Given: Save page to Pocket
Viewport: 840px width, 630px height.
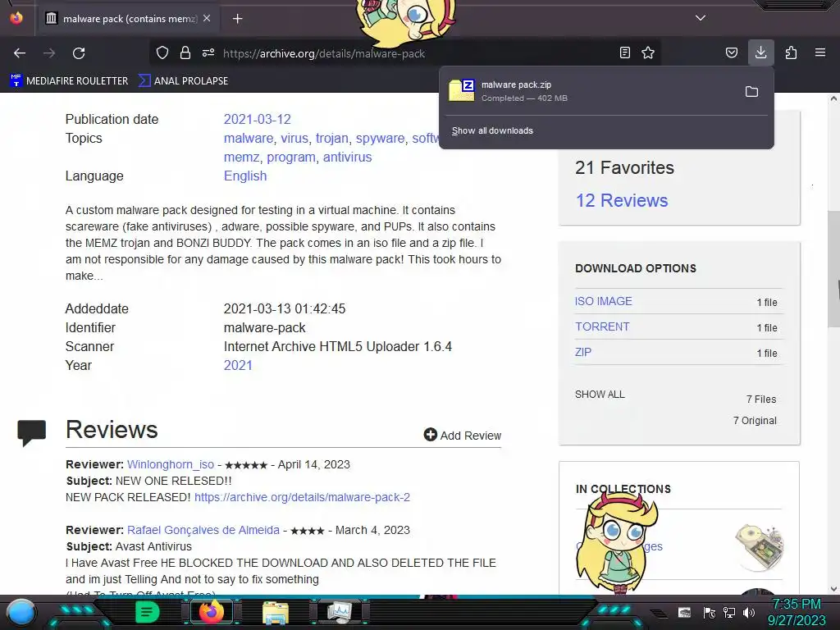Looking at the screenshot, I should click(x=731, y=52).
